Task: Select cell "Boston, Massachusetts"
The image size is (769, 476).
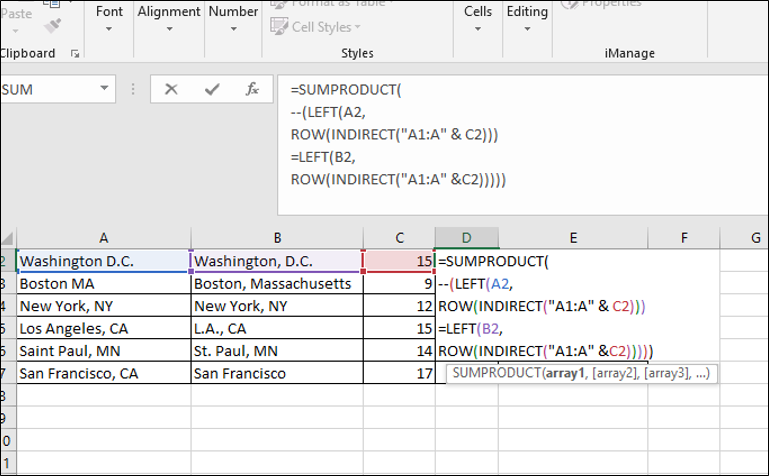Action: 277,284
